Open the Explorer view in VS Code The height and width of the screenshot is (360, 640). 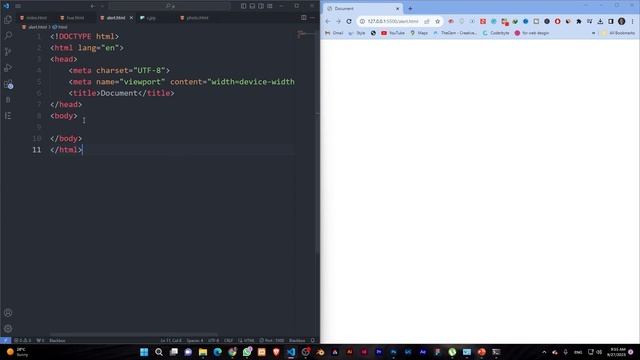click(x=8, y=20)
